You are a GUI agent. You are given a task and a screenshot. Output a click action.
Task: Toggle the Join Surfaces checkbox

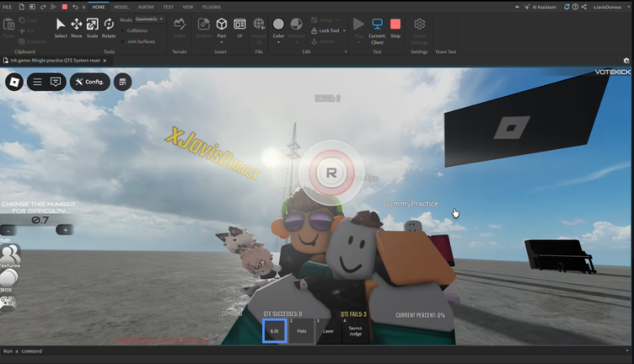coord(123,40)
